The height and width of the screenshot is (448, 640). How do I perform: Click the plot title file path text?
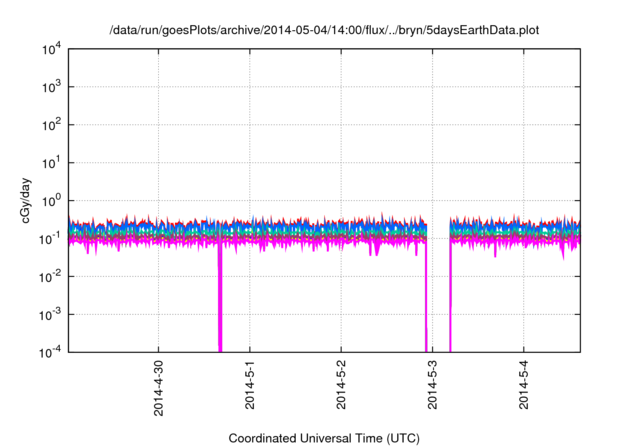(324, 30)
